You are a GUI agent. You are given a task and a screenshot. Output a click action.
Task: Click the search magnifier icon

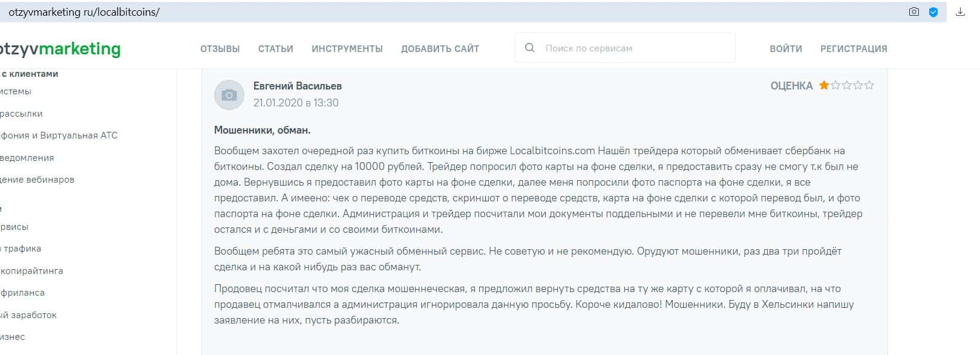click(x=529, y=48)
